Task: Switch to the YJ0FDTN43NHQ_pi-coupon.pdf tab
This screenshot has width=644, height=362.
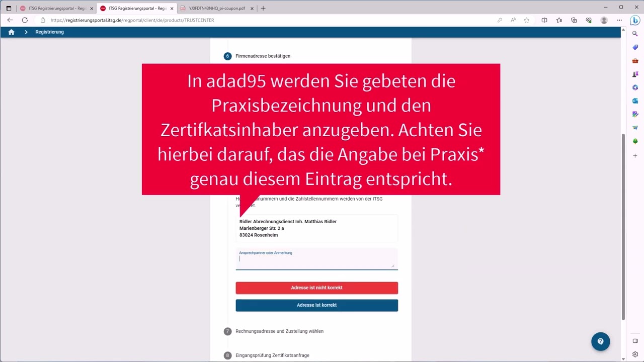Action: [216, 8]
